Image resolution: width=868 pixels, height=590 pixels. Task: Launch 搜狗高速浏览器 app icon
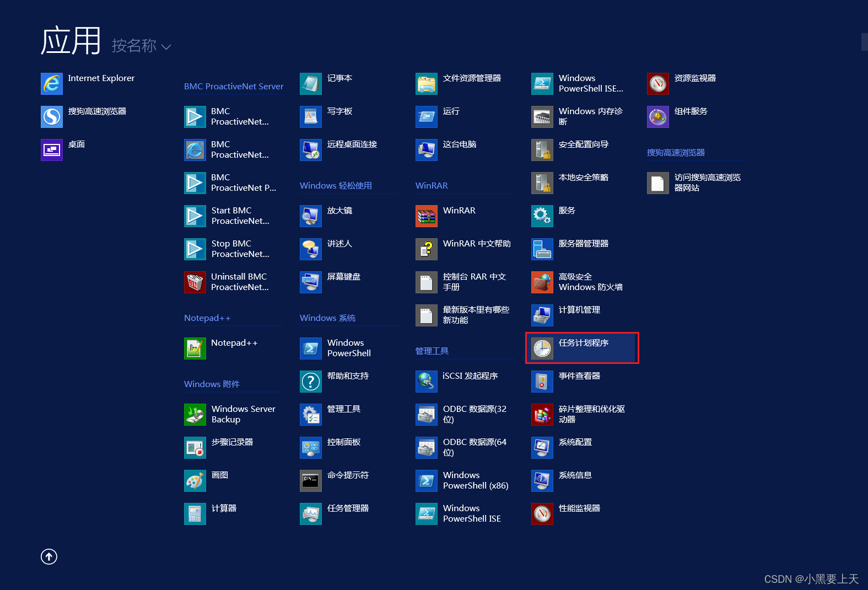tap(52, 117)
